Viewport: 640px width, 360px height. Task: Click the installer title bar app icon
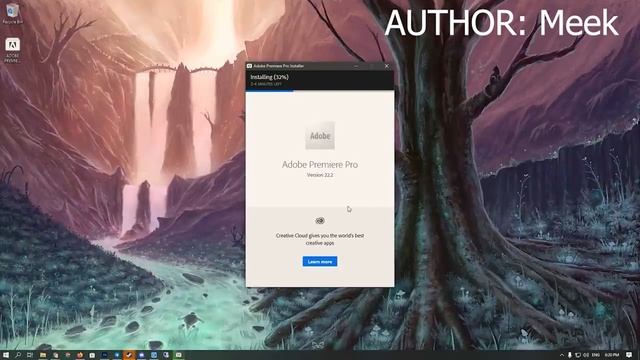click(x=249, y=66)
